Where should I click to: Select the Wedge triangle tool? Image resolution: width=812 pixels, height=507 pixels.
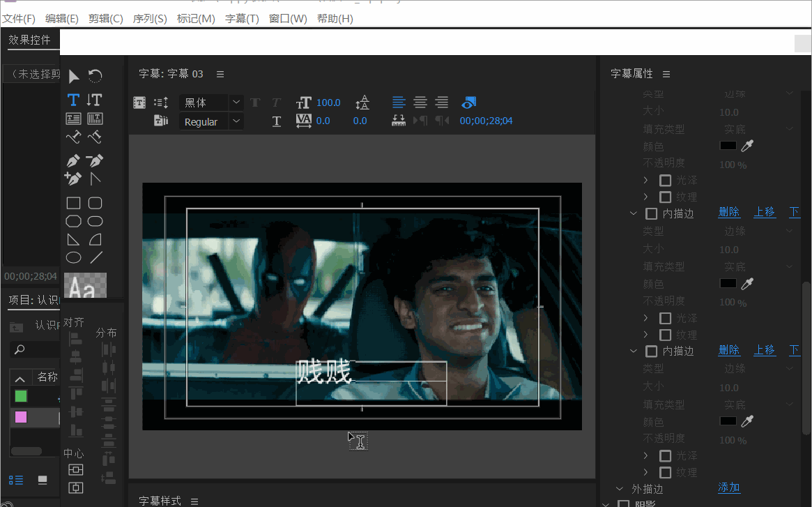(74, 239)
